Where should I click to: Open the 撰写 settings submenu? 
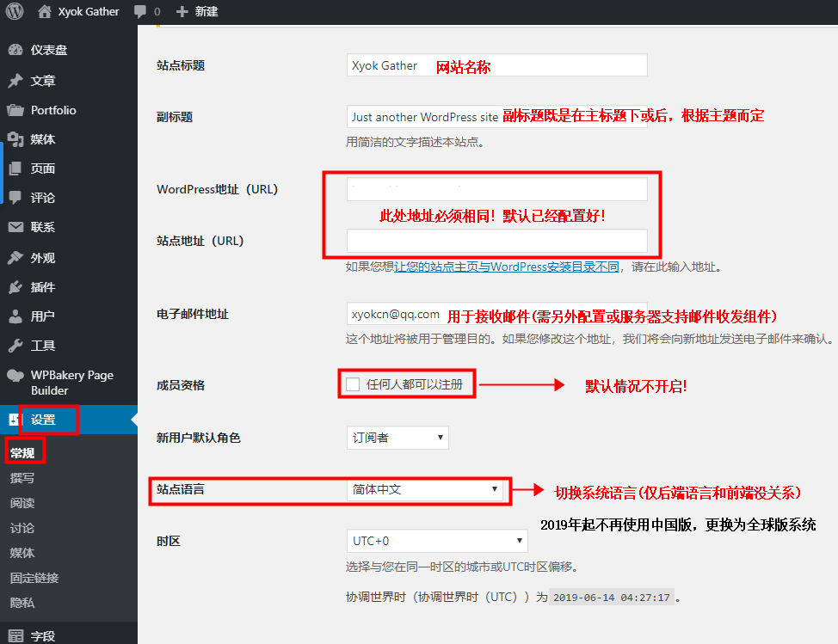tap(22, 478)
